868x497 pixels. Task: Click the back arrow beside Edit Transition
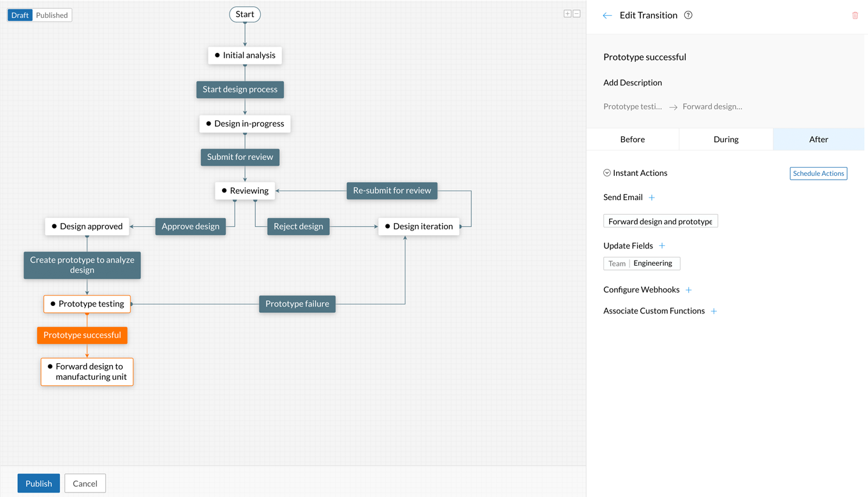click(x=607, y=15)
